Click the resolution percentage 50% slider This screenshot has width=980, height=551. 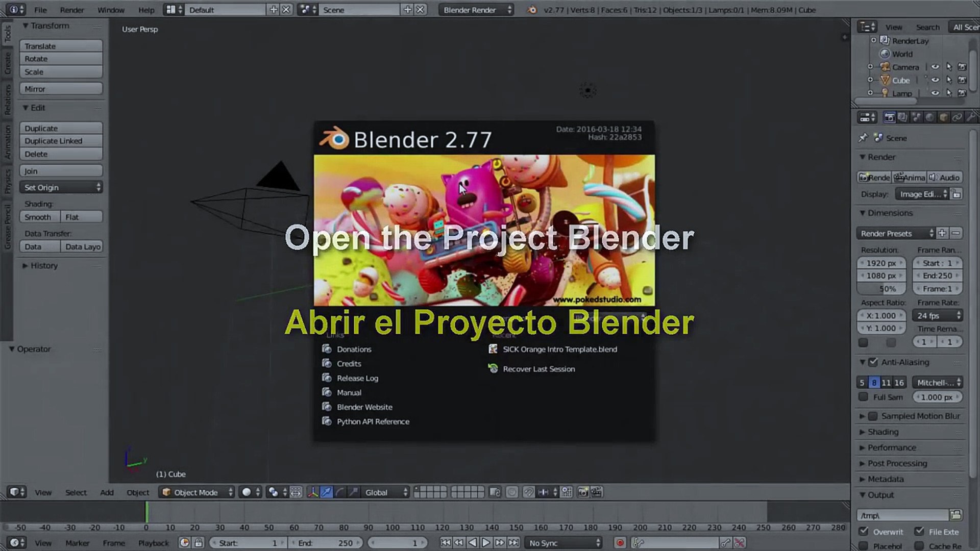[x=882, y=289]
